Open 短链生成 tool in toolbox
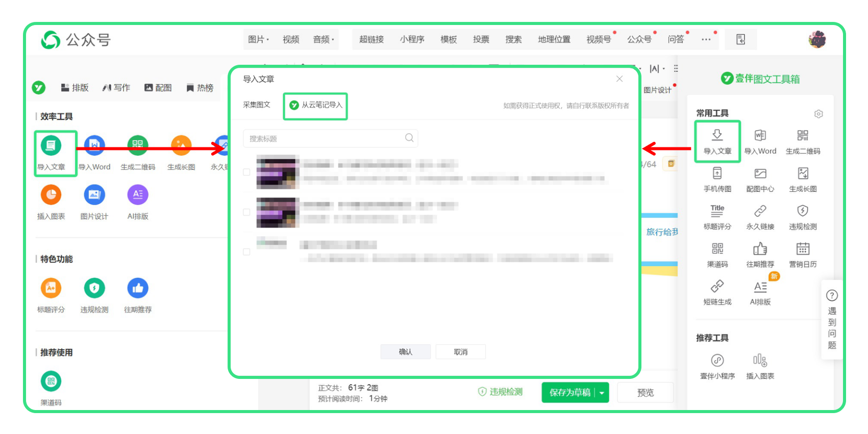The image size is (868, 434). pos(717,293)
